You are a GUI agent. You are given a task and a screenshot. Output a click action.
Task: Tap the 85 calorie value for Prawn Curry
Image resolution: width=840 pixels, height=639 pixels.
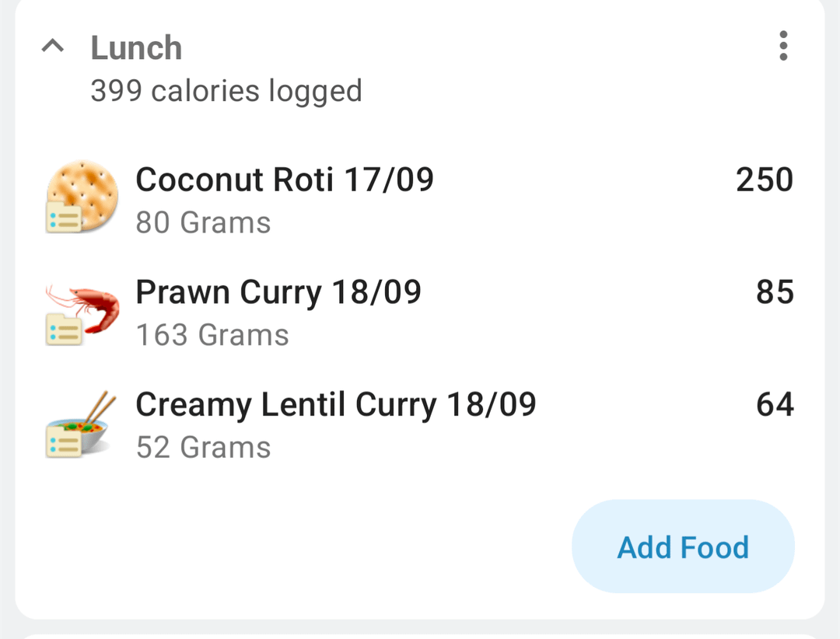774,293
